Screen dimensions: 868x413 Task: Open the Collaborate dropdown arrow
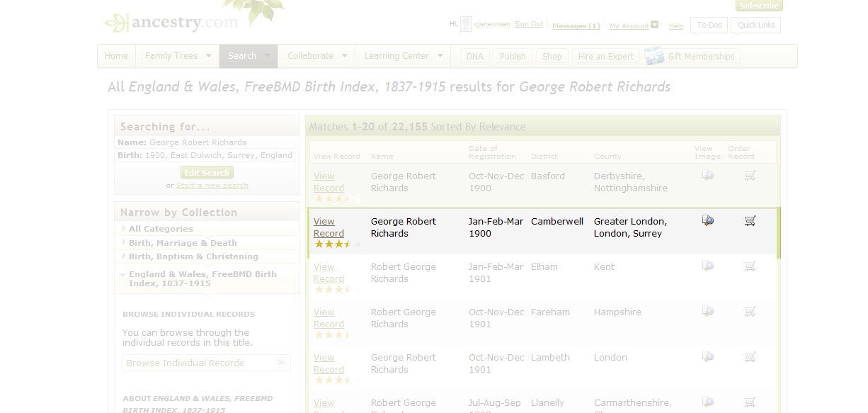click(344, 56)
